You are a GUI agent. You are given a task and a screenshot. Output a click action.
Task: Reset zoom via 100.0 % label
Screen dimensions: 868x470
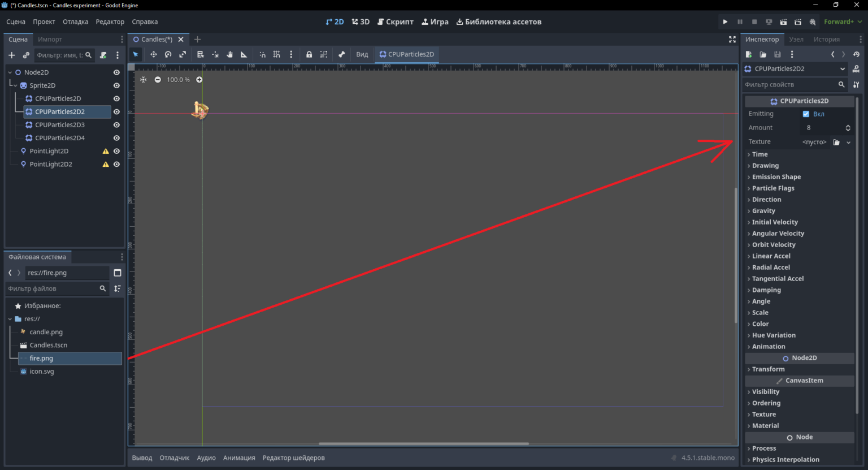point(178,80)
